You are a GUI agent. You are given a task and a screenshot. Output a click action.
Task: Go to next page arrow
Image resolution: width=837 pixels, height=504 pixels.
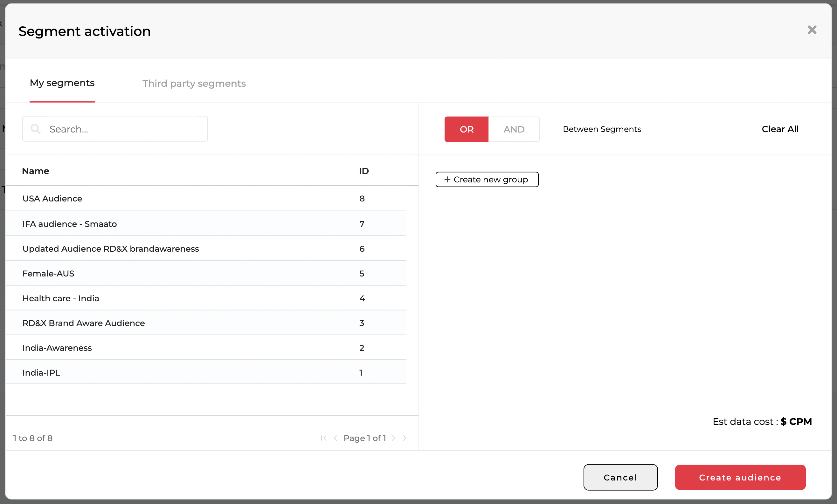[x=393, y=438]
